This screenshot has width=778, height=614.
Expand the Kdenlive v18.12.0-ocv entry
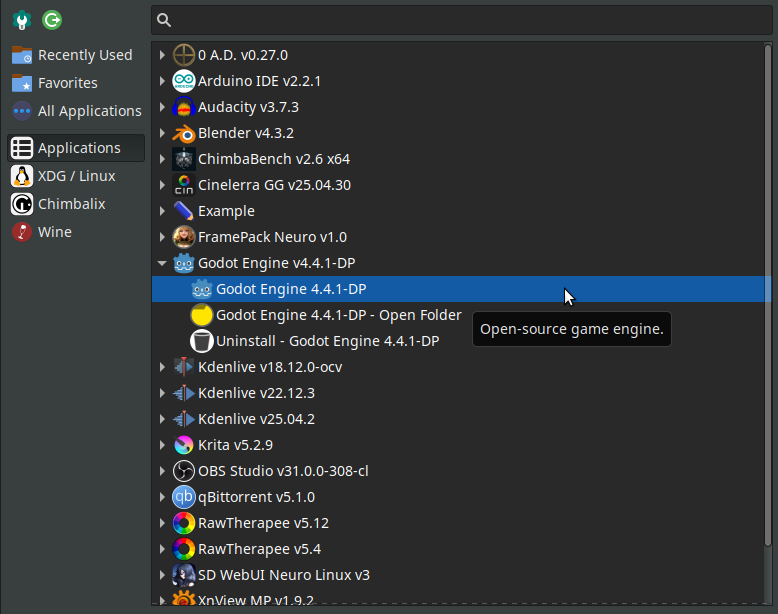(x=162, y=367)
